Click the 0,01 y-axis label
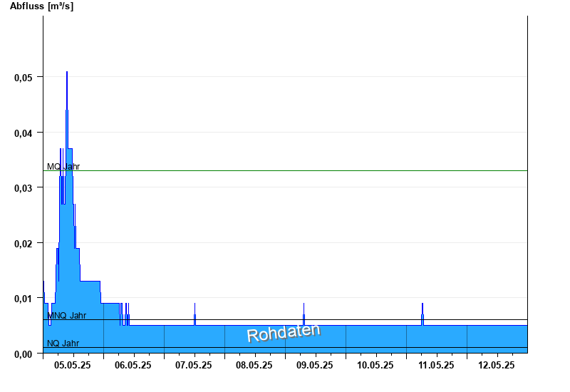 tap(24, 299)
